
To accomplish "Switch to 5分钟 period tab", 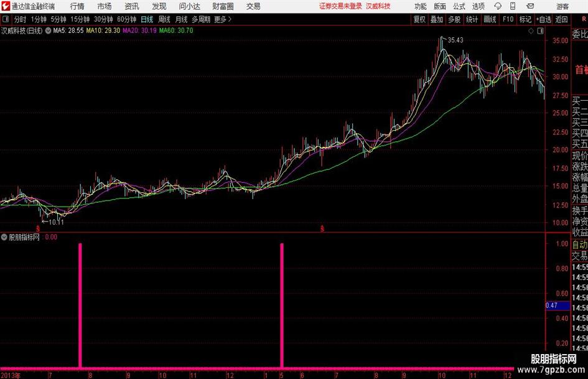I will 58,19.
